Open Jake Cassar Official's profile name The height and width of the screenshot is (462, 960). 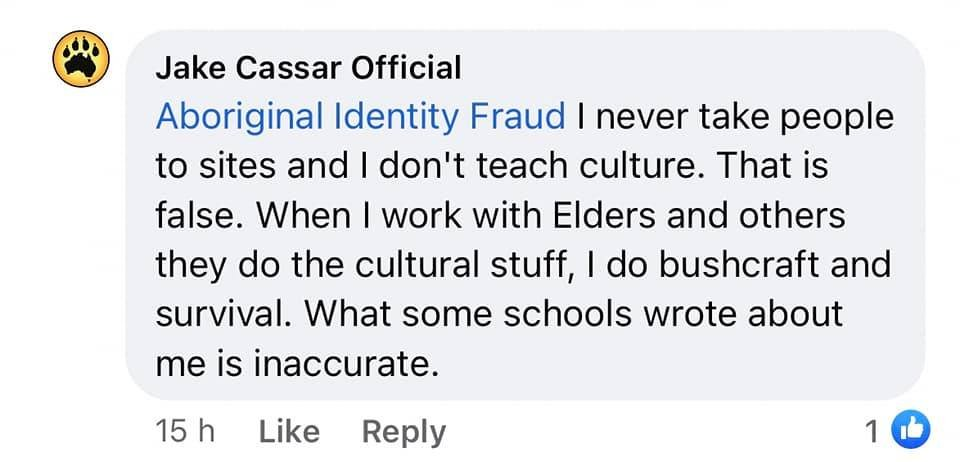tap(308, 68)
